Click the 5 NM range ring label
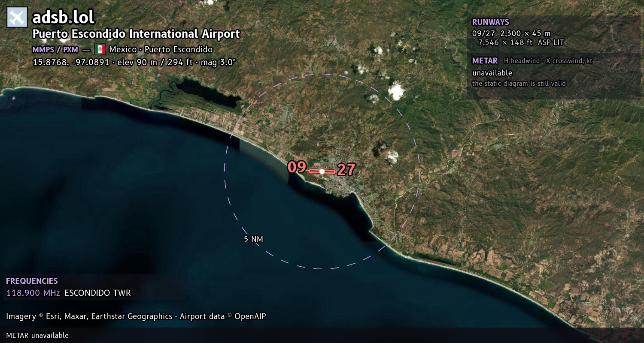This screenshot has width=644, height=343. tap(253, 239)
